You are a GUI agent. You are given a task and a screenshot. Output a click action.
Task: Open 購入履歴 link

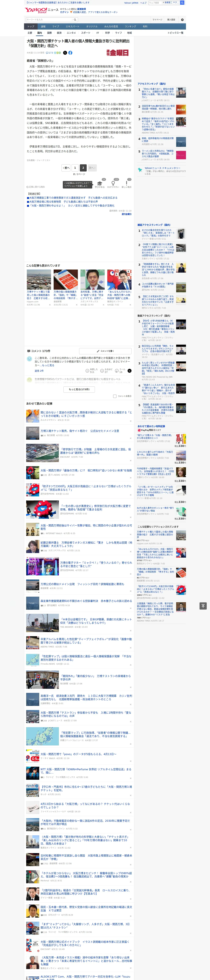[x=171, y=20]
